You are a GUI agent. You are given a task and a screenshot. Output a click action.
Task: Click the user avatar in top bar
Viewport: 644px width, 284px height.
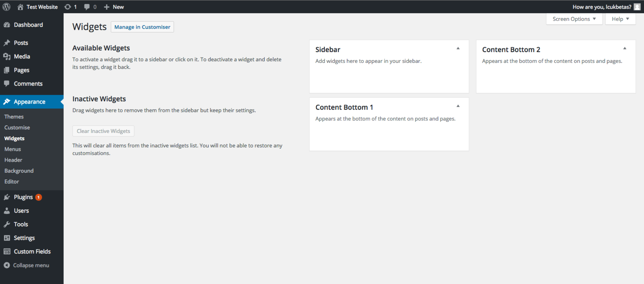coord(637,7)
